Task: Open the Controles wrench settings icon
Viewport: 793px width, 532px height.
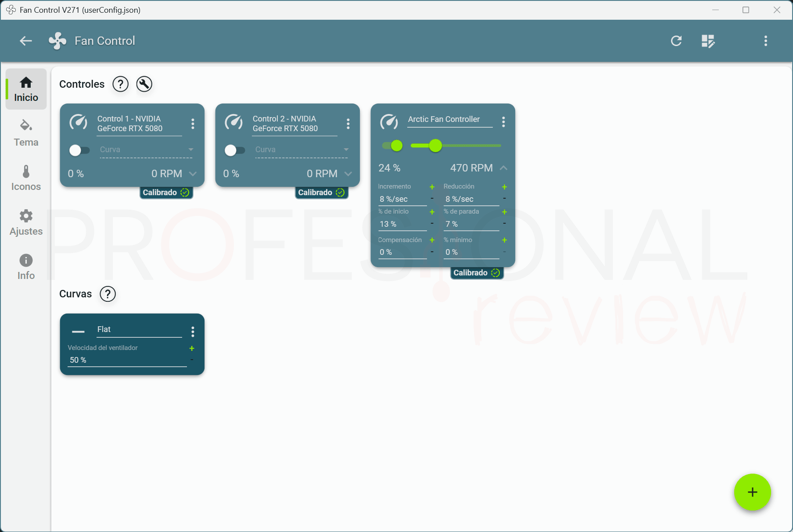Action: [x=144, y=84]
